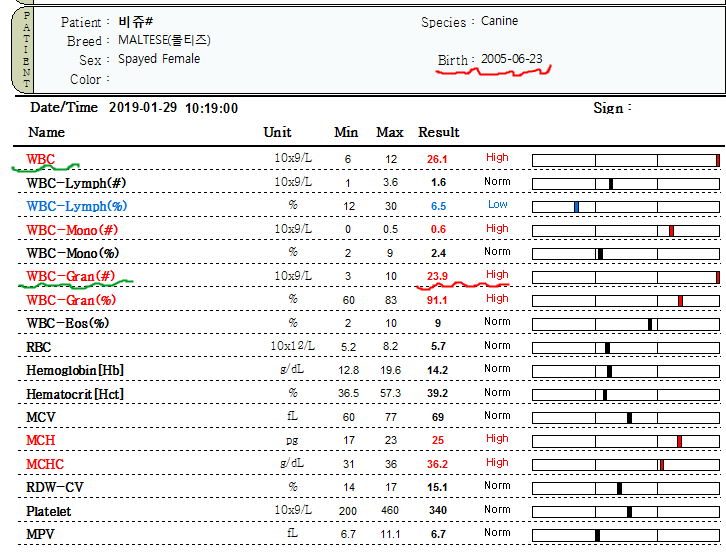Click the Name column header

click(x=46, y=132)
